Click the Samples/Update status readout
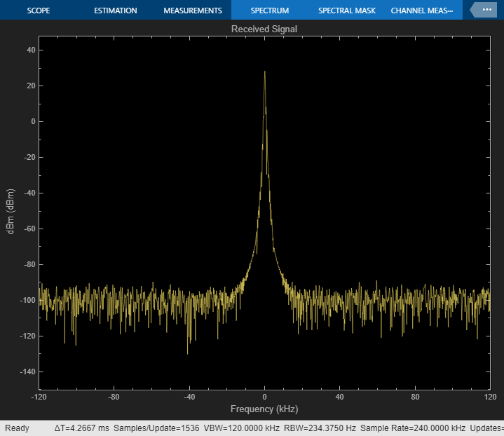 click(156, 428)
